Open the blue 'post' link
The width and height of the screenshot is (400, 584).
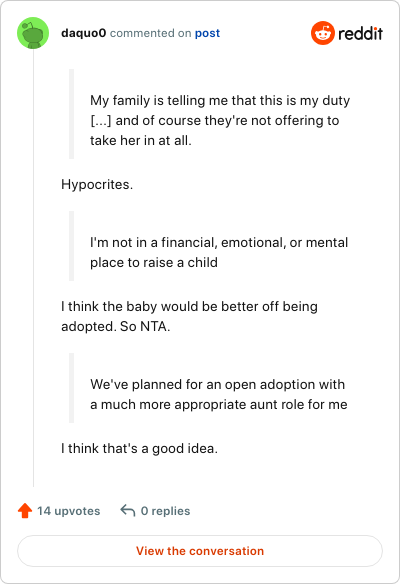[207, 33]
